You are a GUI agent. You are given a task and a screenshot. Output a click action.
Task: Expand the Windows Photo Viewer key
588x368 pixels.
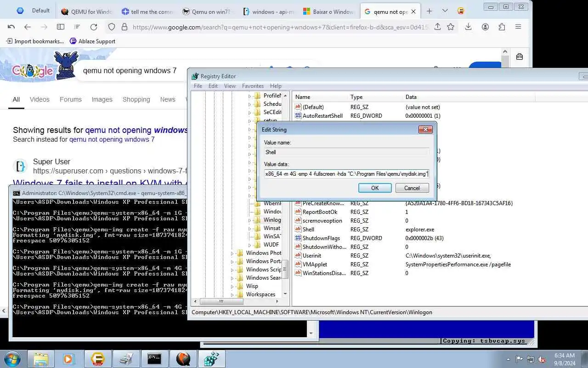pyautogui.click(x=232, y=253)
